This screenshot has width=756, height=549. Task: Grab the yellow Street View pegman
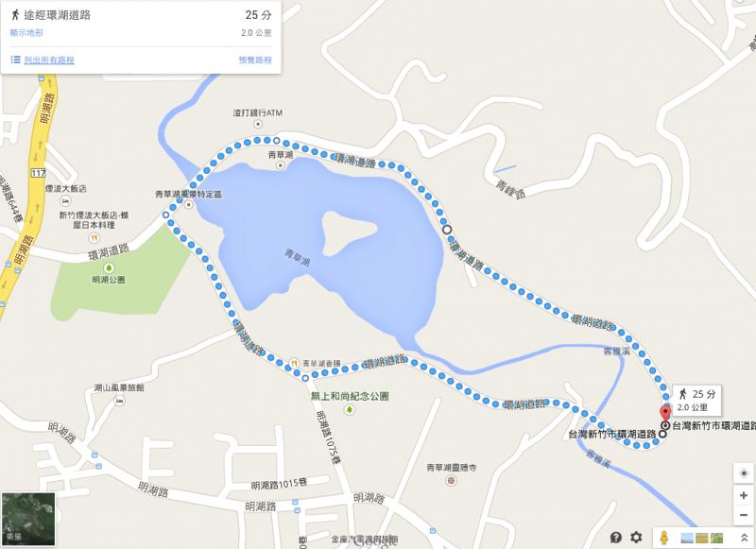[664, 538]
